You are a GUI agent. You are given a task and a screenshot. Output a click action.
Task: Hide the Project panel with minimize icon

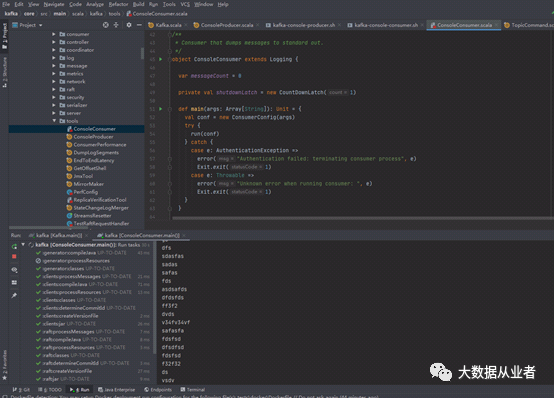pos(139,25)
